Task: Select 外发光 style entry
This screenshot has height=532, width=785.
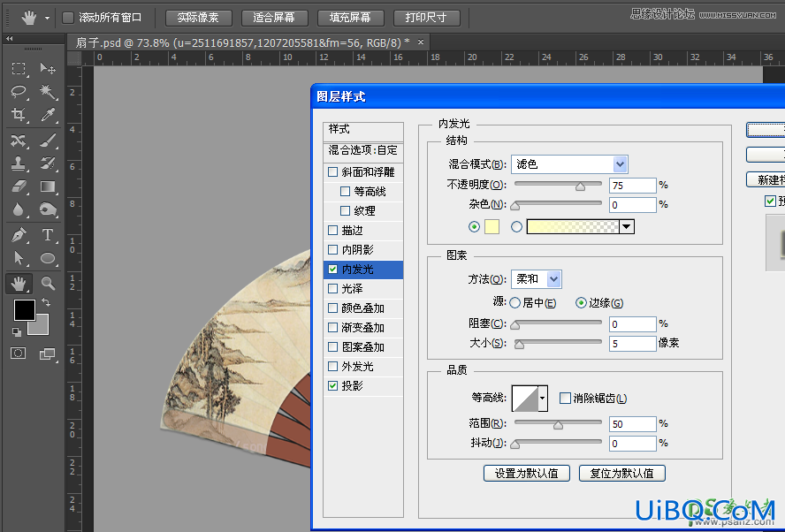Action: 363,367
